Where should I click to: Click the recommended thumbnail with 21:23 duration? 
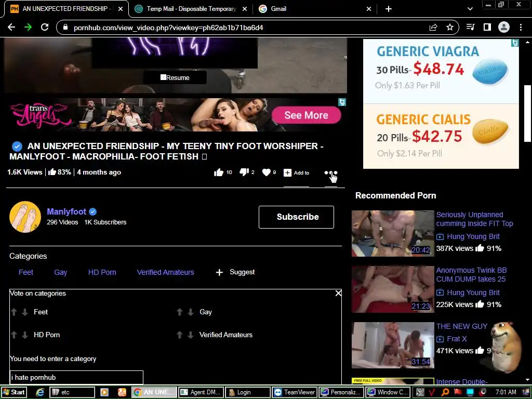point(393,289)
